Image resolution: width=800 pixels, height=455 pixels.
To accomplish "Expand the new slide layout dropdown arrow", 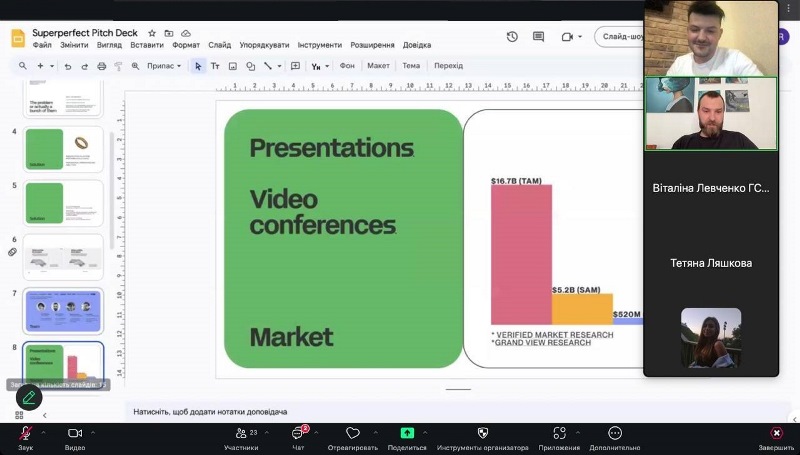I will pos(52,66).
